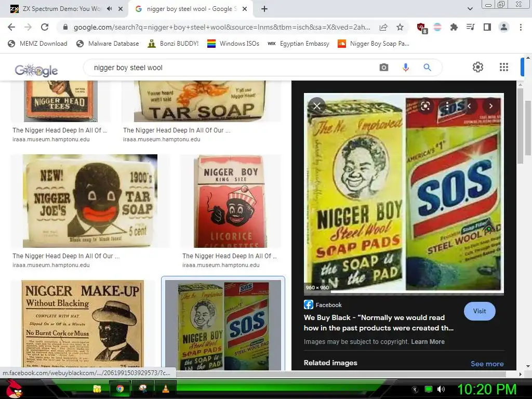The height and width of the screenshot is (399, 532).
Task: Open the Windows ISOs bookmark
Action: (x=233, y=44)
